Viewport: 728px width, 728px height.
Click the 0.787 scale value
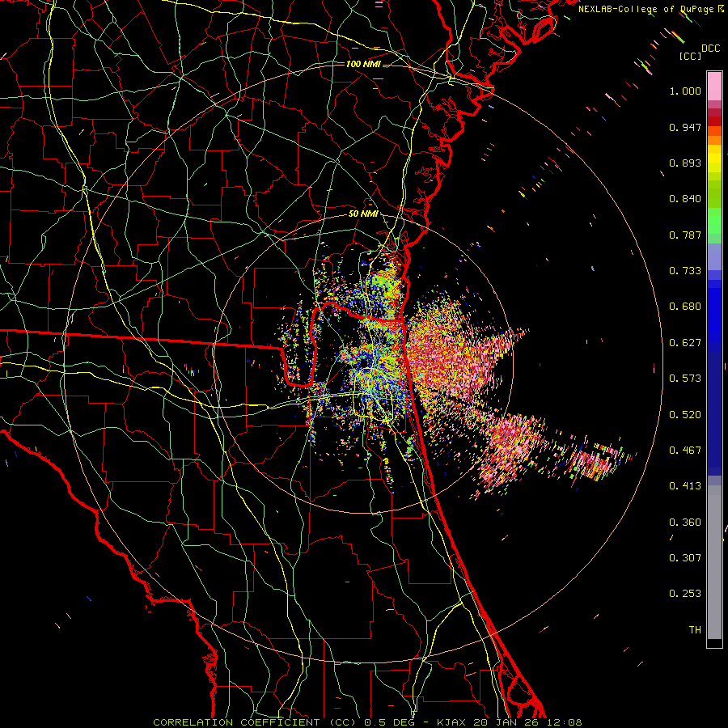click(685, 235)
